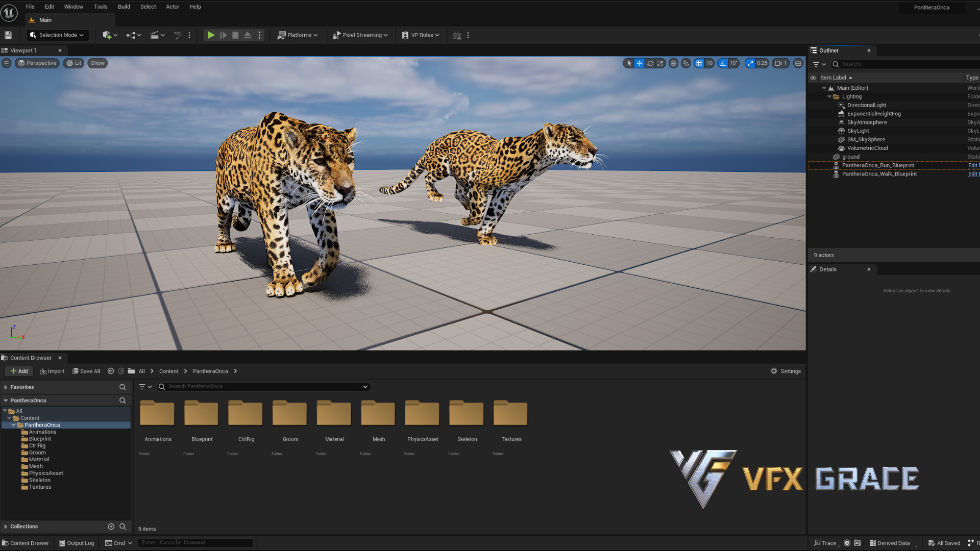Toggle rotation angle snapping
This screenshot has width=980, height=551.
(x=723, y=63)
